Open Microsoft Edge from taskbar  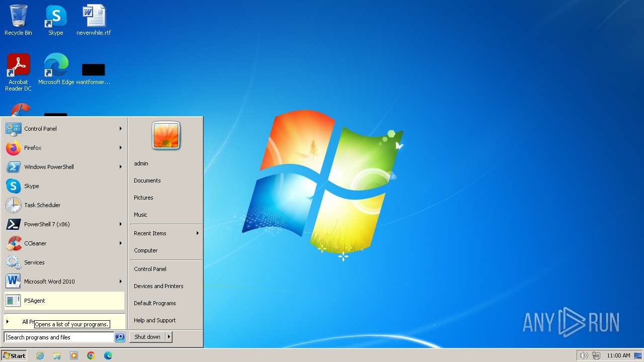pyautogui.click(x=108, y=355)
